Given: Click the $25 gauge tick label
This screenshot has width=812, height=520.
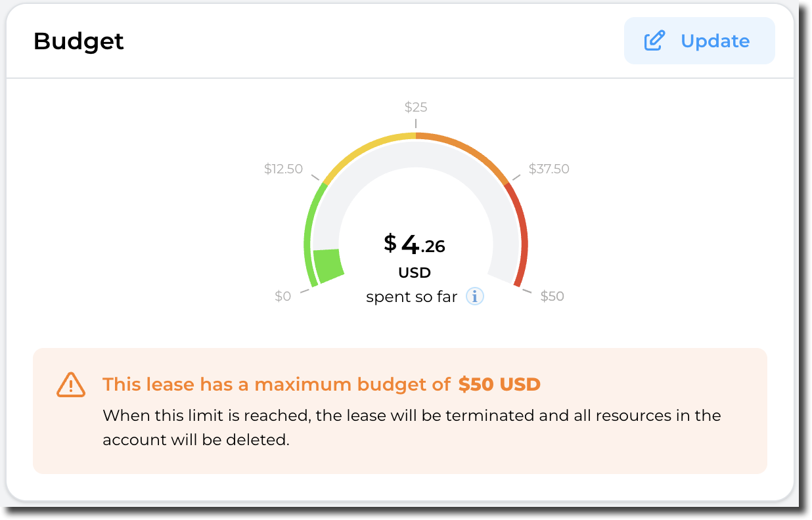Looking at the screenshot, I should tap(416, 106).
